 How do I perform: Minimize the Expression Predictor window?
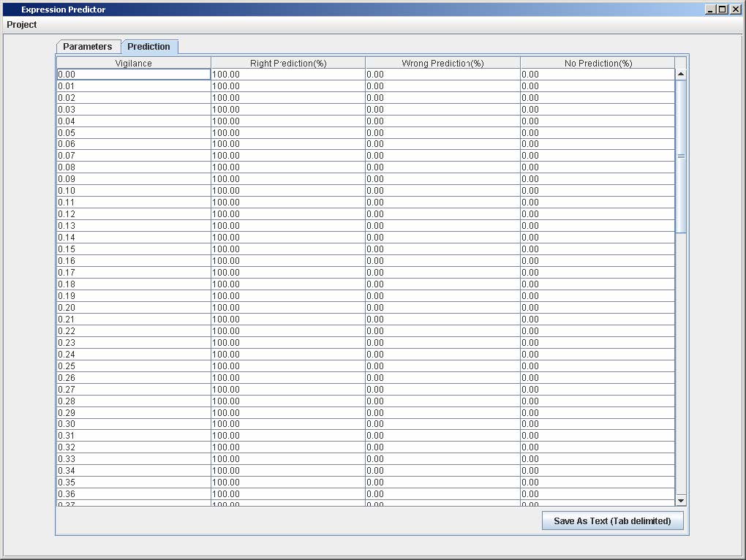(710, 9)
